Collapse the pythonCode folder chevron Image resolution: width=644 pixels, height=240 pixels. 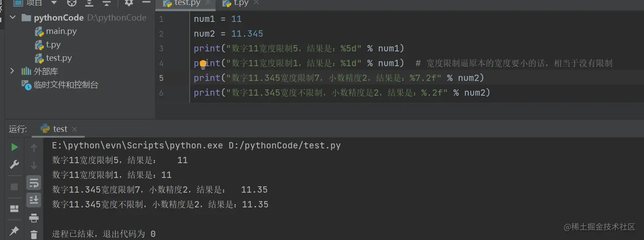[x=12, y=17]
